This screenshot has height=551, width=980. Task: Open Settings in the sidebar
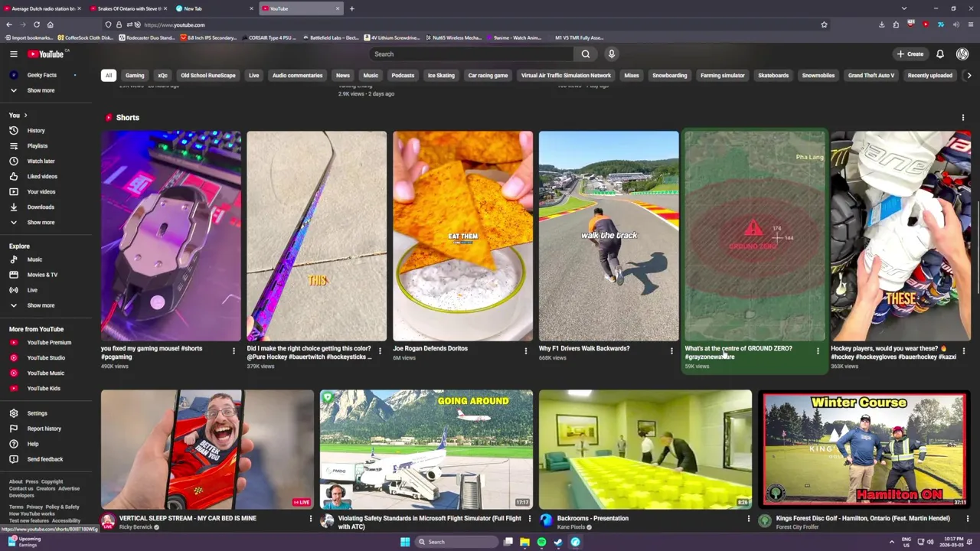click(37, 413)
